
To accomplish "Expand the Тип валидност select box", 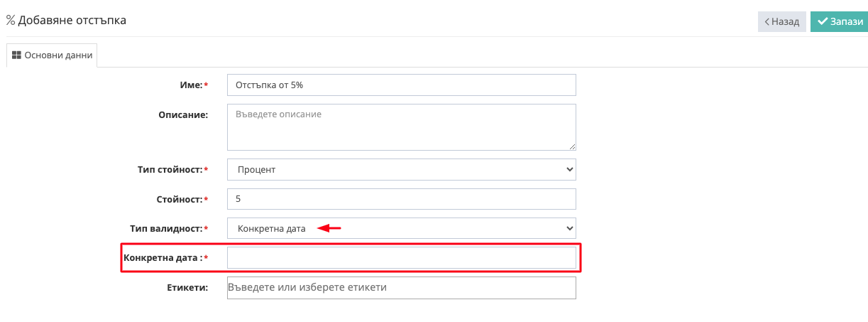I will 402,228.
